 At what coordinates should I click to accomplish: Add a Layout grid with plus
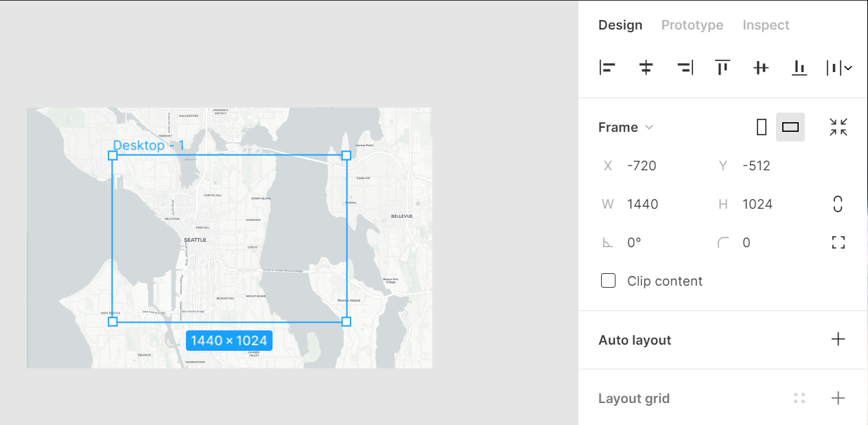(838, 398)
